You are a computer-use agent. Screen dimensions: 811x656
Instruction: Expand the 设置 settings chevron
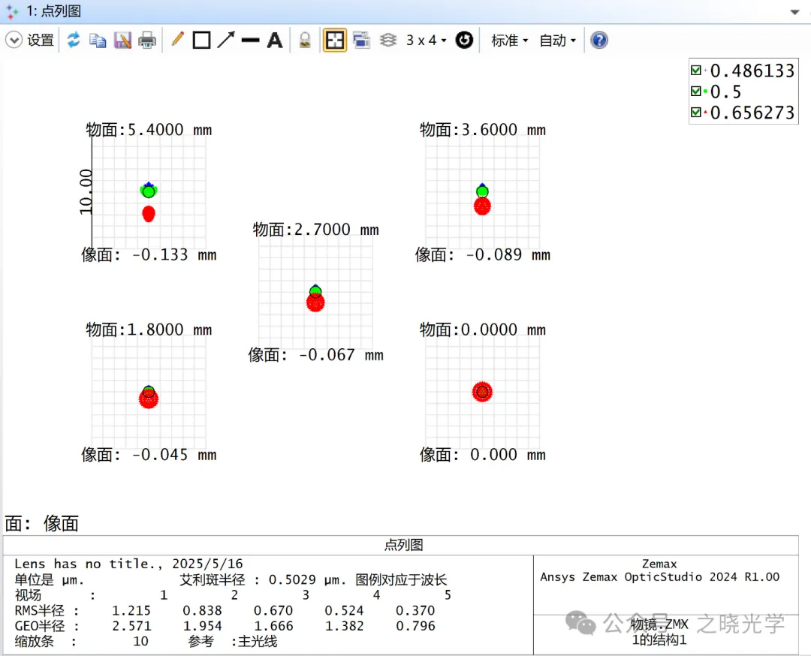coord(14,40)
